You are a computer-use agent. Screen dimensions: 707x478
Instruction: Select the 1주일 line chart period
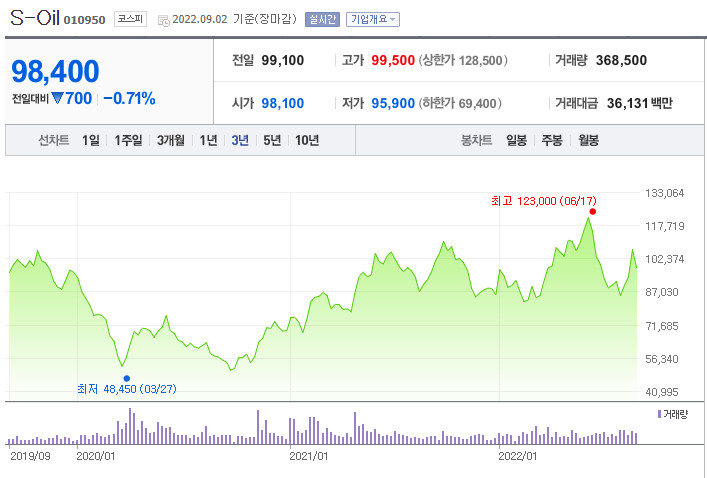pos(129,140)
